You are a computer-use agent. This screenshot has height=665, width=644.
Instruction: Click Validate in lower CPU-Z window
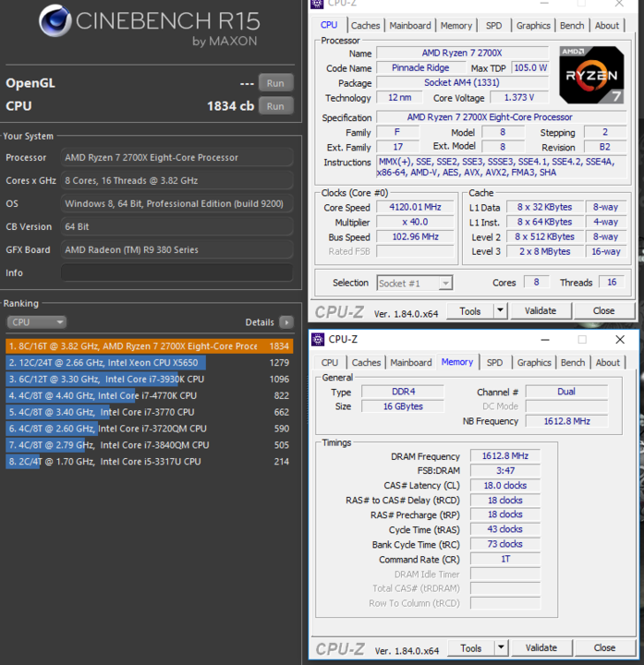tap(541, 648)
